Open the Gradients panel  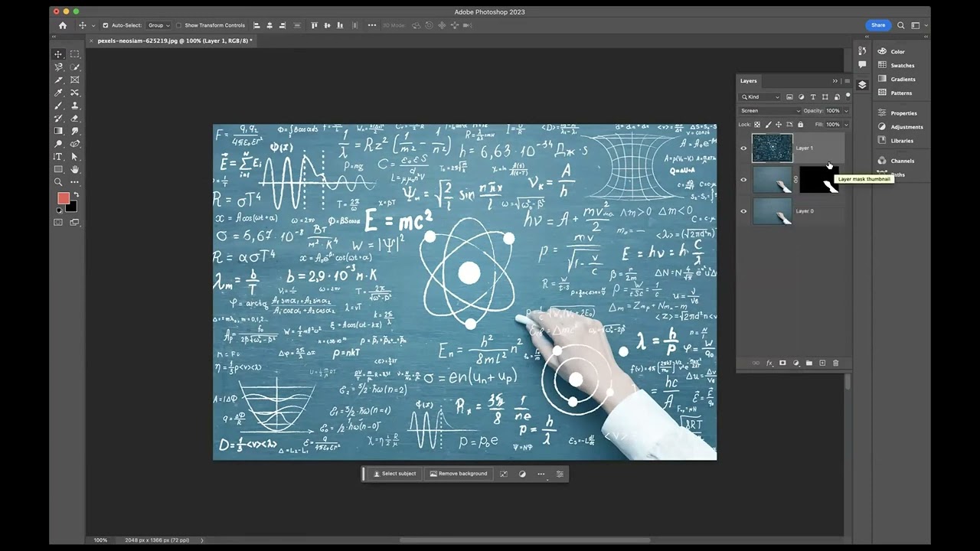tap(896, 80)
